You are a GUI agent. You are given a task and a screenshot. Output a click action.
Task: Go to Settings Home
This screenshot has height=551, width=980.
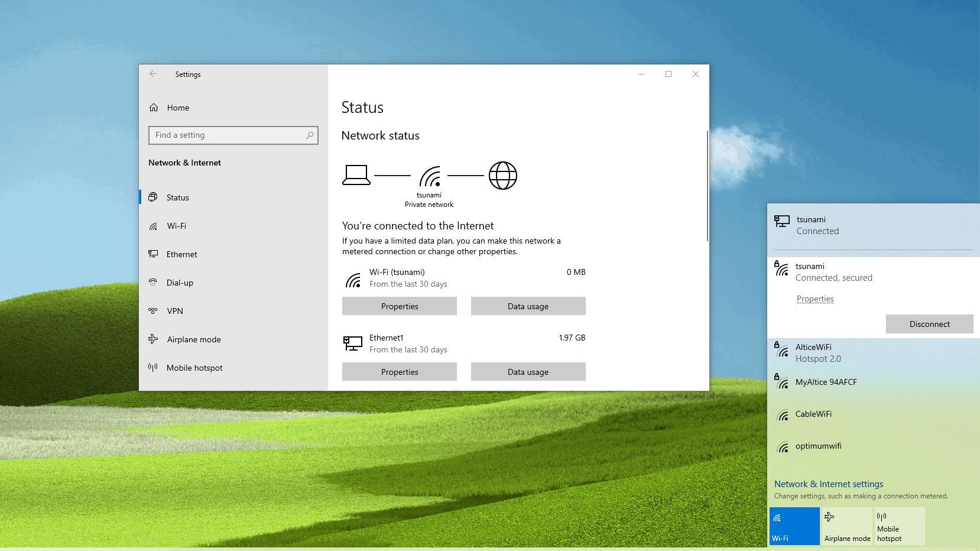coord(233,108)
